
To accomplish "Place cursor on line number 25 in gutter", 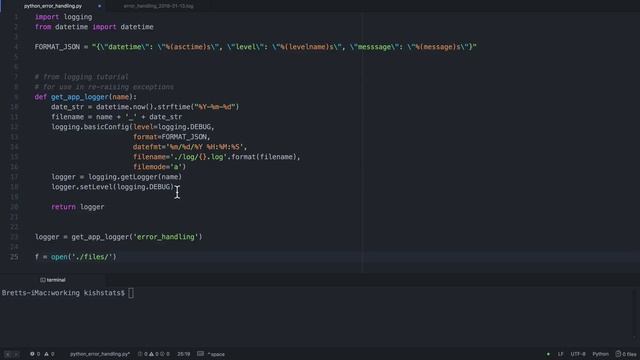I will (14, 257).
